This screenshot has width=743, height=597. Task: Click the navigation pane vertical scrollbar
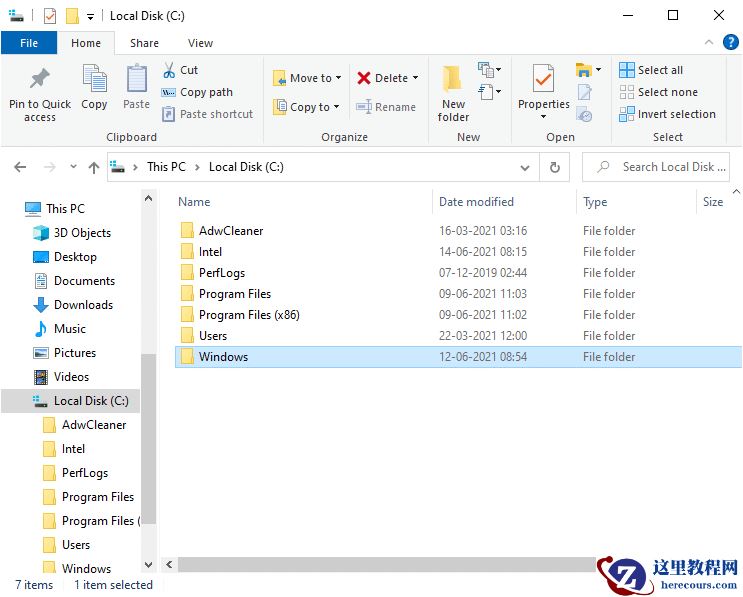click(x=148, y=438)
